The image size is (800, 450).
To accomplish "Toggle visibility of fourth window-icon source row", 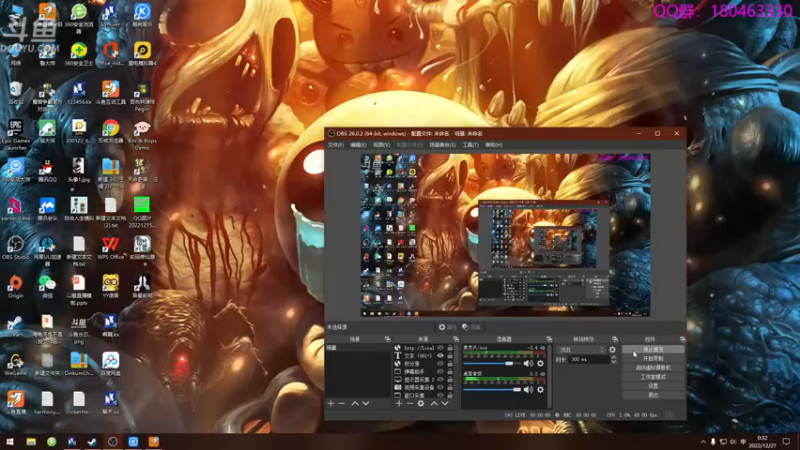I will 440,371.
